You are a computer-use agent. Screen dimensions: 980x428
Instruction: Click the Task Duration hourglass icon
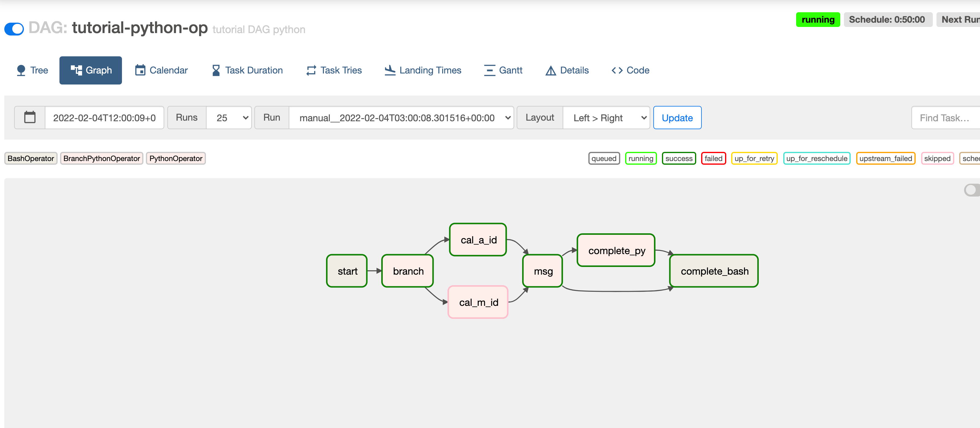click(x=216, y=70)
